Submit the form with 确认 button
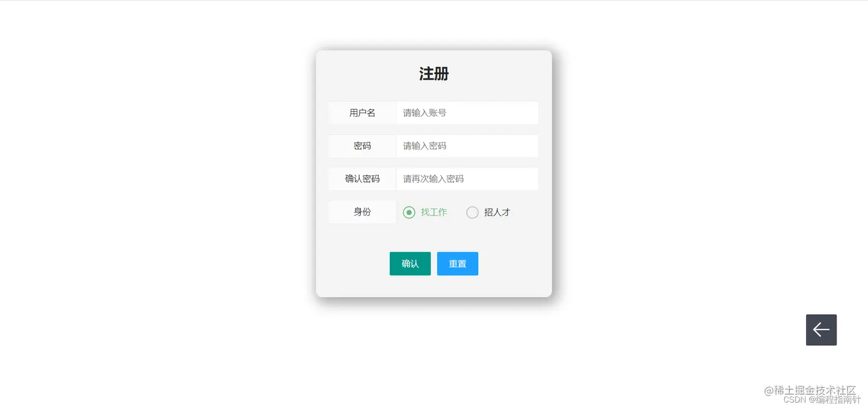The image size is (868, 408). click(410, 264)
